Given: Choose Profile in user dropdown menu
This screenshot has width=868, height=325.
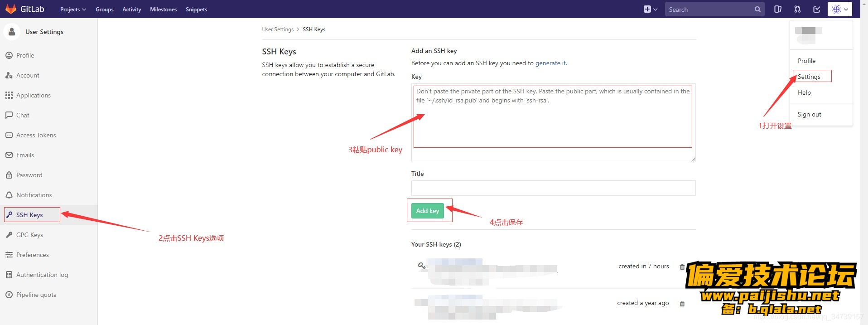Looking at the screenshot, I should tap(806, 61).
